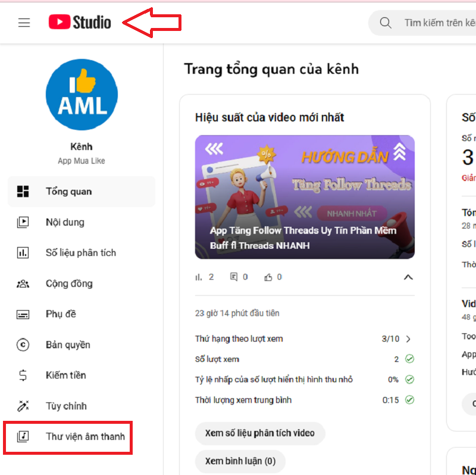Click the average watch time checkmark
The width and height of the screenshot is (476, 475).
[409, 400]
